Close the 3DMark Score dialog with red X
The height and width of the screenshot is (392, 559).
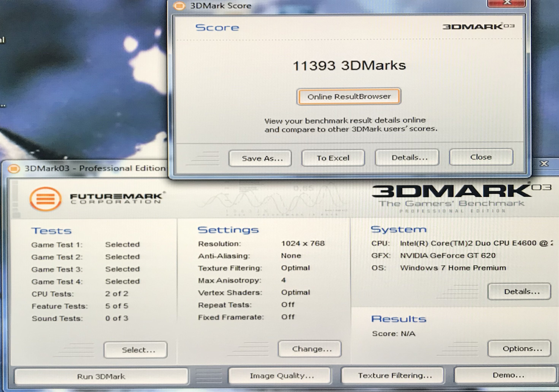(x=507, y=3)
